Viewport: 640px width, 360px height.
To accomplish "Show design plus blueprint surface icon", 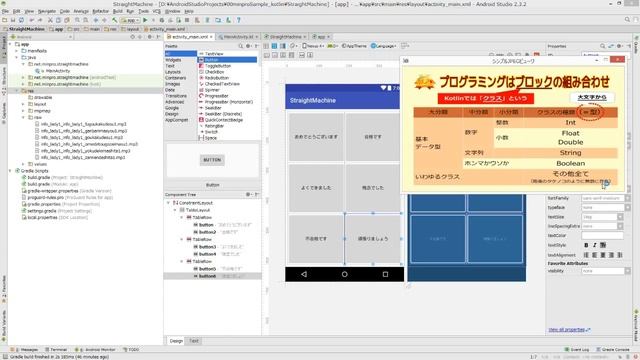I will tap(282, 46).
